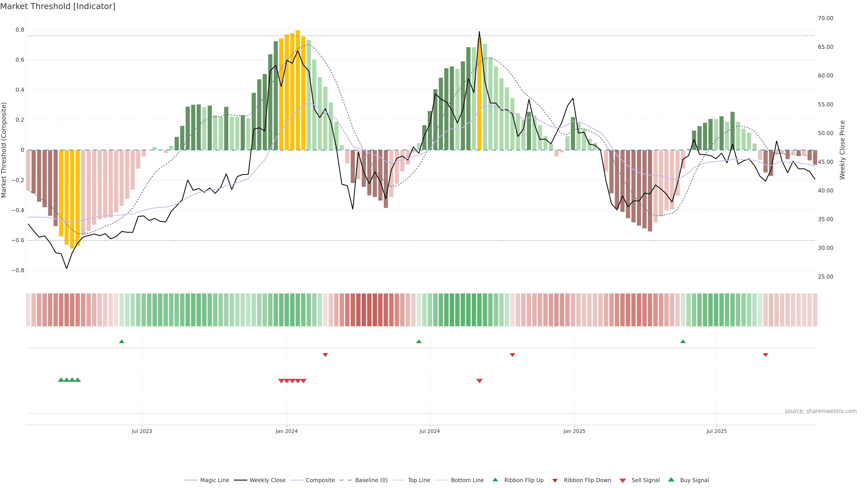868x488 pixels.
Task: Click the Ribbon Flip Up legend triangle
Action: (495, 480)
